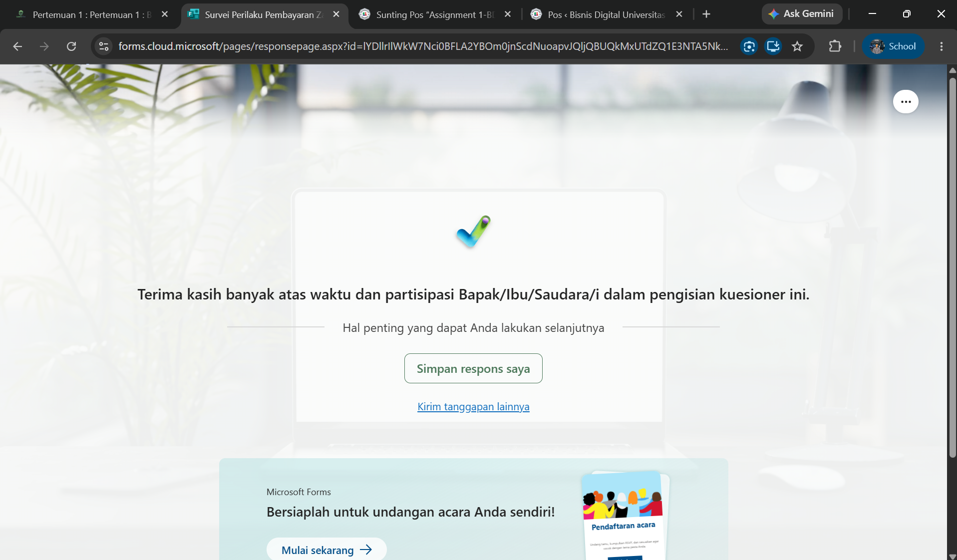Click the address bar URL
Viewport: 957px width, 560px height.
point(423,46)
